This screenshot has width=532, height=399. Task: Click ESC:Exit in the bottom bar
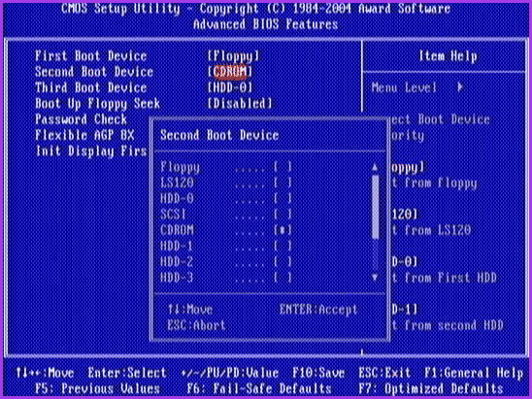pos(384,373)
